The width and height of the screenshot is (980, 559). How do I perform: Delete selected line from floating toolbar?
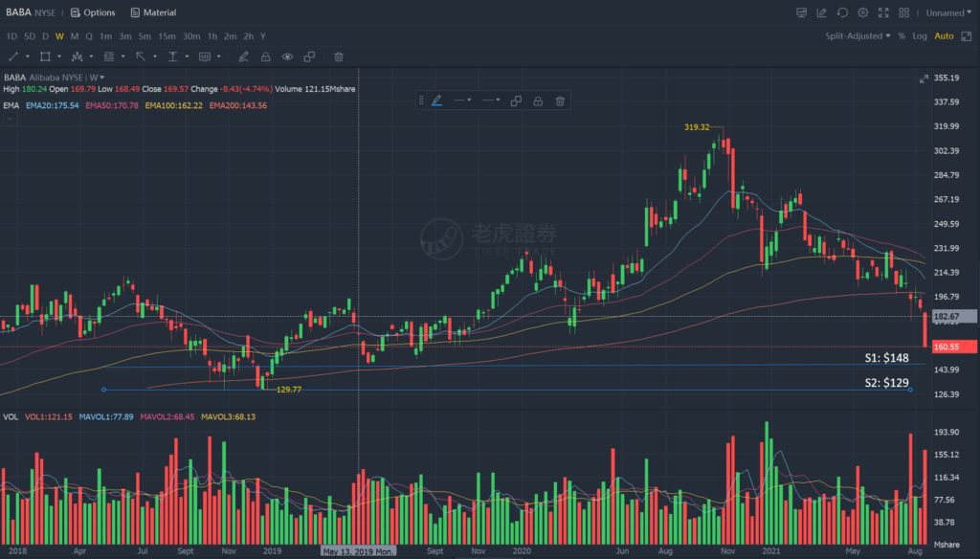tap(560, 101)
